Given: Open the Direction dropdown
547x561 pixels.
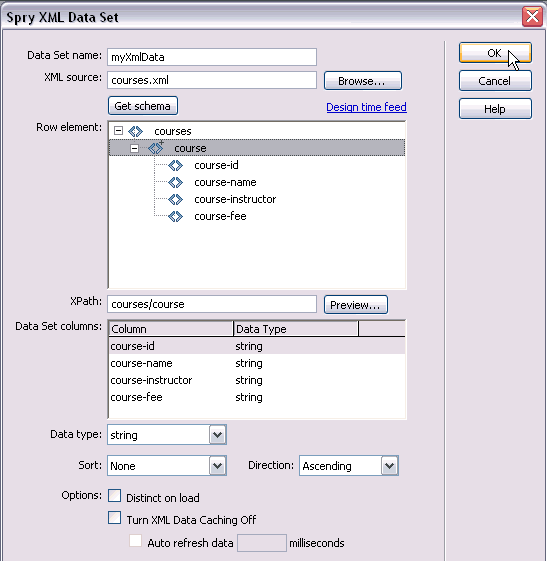Looking at the screenshot, I should 390,466.
